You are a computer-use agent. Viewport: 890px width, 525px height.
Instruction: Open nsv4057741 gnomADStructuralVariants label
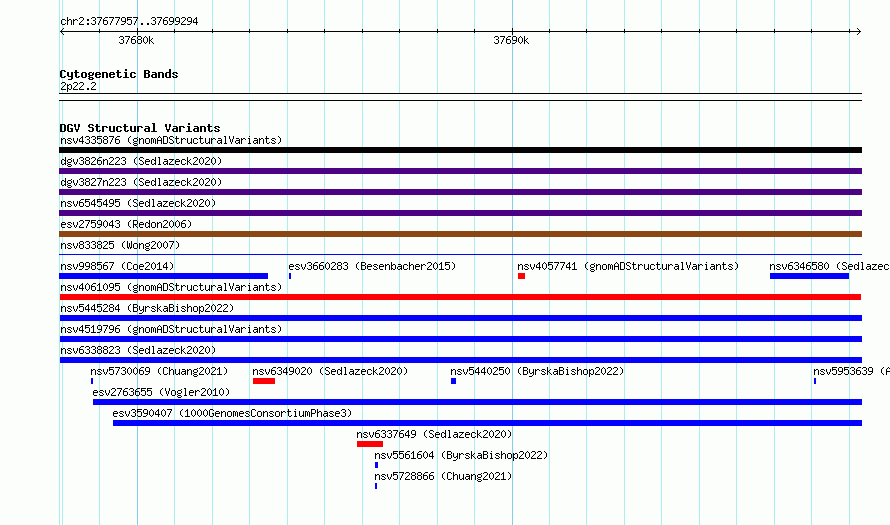628,266
